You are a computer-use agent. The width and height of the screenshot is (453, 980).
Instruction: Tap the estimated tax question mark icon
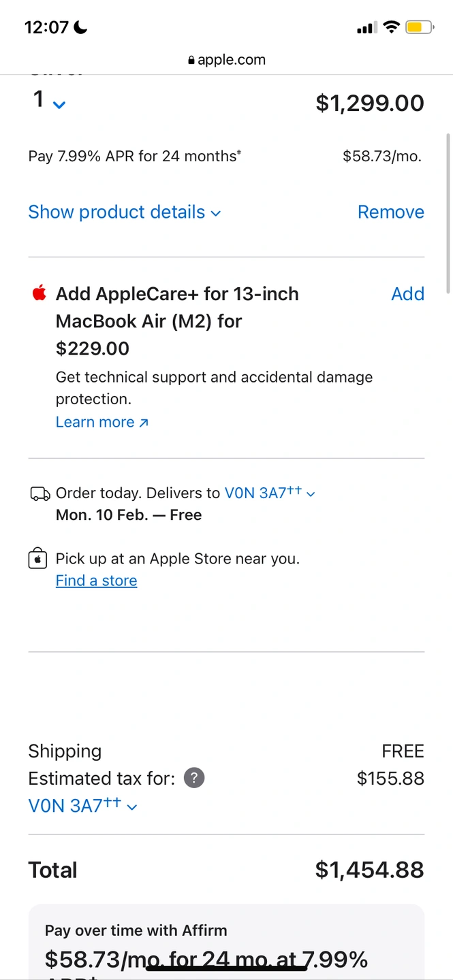pyautogui.click(x=194, y=778)
